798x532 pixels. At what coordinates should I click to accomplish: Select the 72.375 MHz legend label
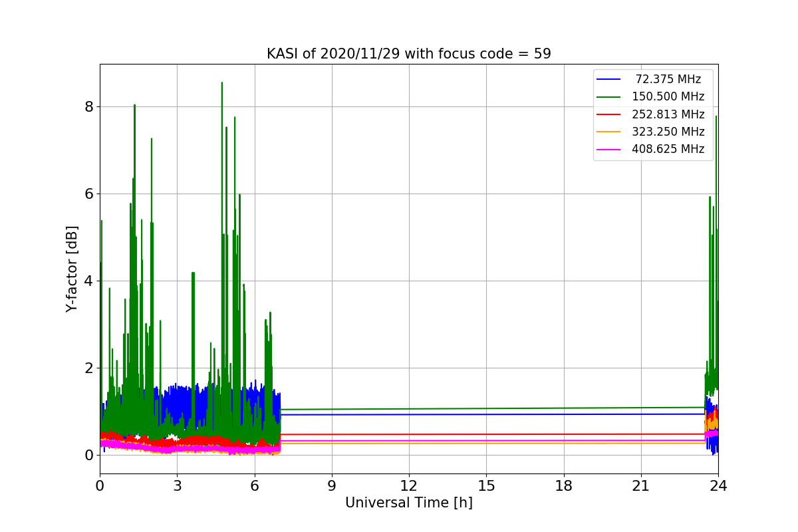[668, 79]
